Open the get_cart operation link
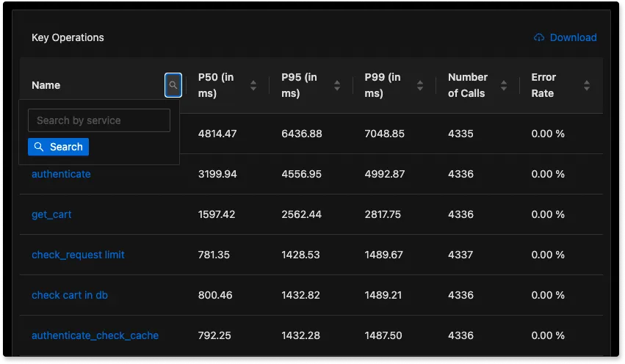The height and width of the screenshot is (364, 625). coord(51,214)
